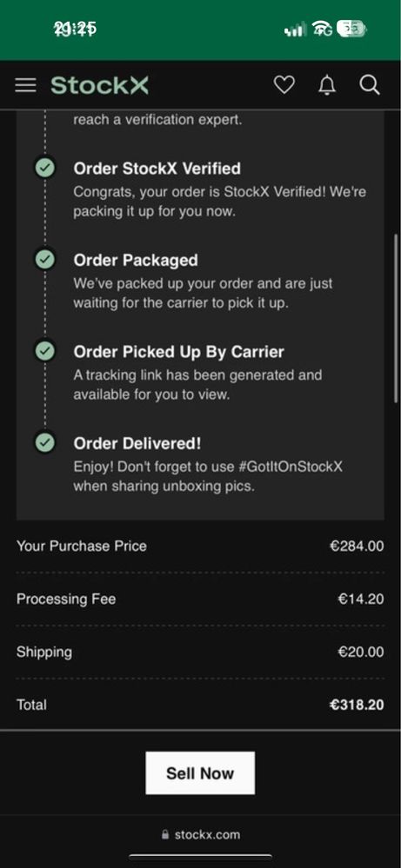Open the hamburger menu

[x=25, y=84]
